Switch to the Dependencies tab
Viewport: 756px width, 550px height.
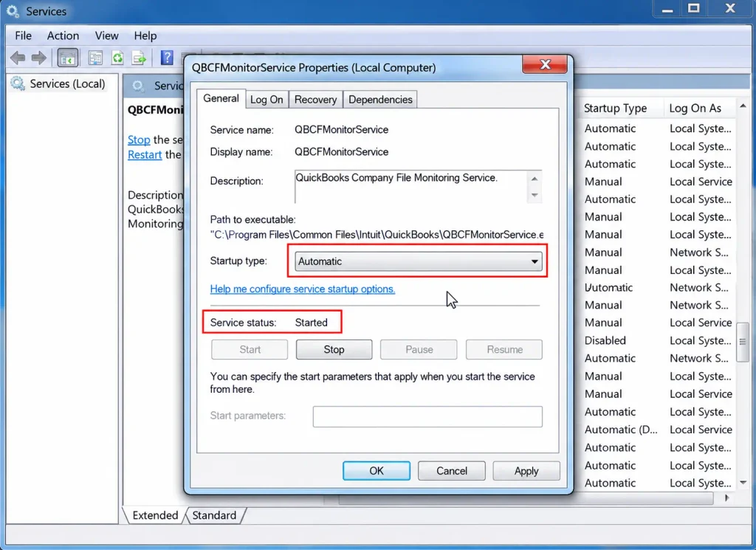pyautogui.click(x=380, y=100)
